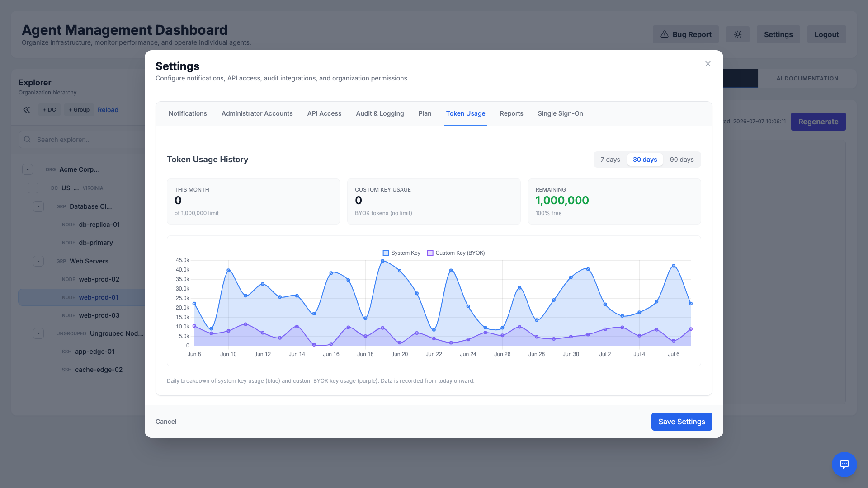Viewport: 868px width, 488px height.
Task: Collapse the US- Virginia datacenter node
Action: [33, 188]
